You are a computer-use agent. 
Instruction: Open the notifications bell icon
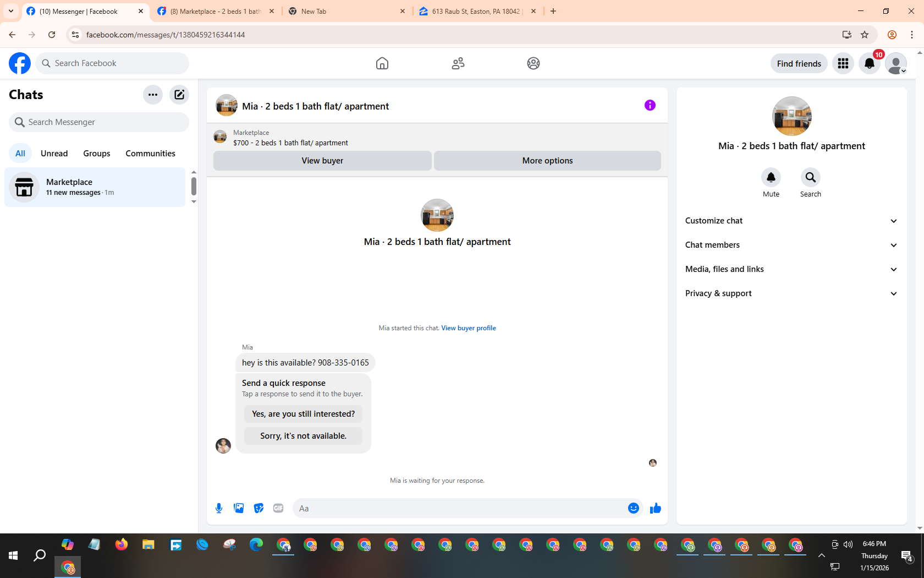click(x=870, y=63)
